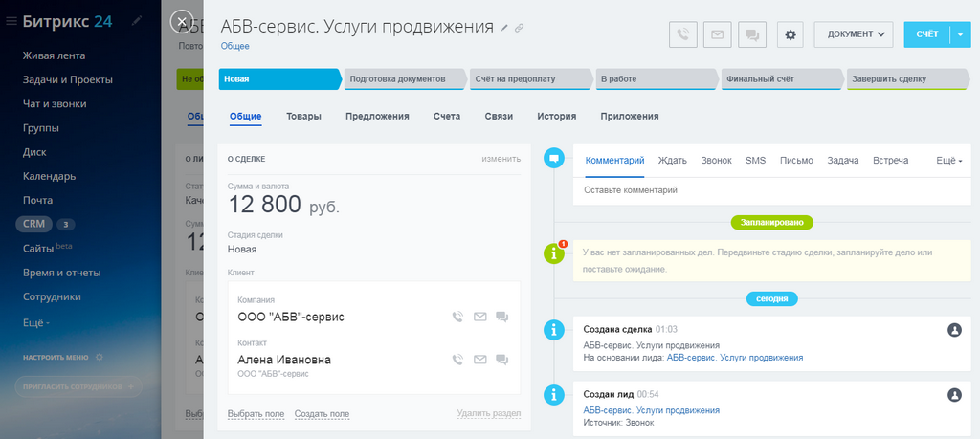Select Письмо in timeline editor
Image resolution: width=980 pixels, height=439 pixels.
797,161
